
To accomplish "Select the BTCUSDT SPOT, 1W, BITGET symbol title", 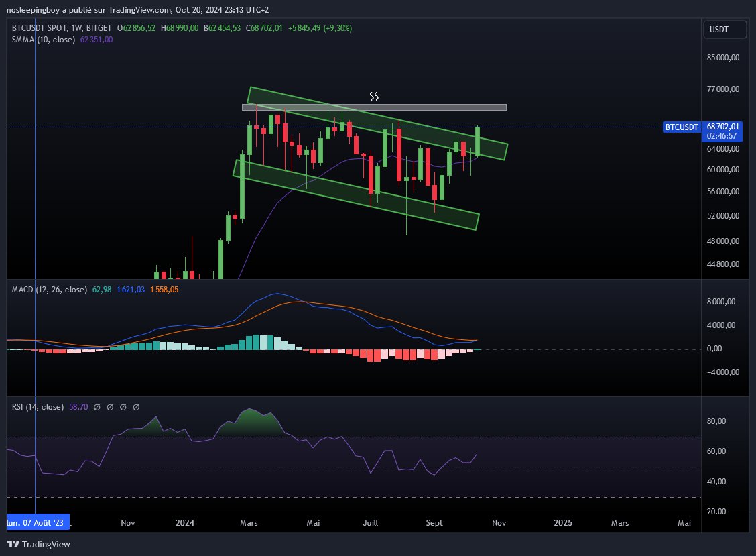I will (x=62, y=28).
